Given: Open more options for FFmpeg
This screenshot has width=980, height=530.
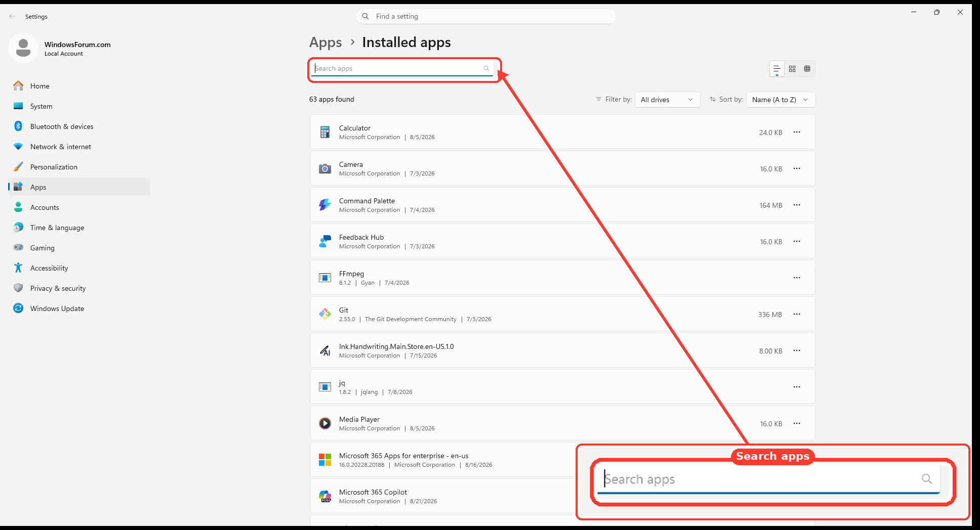Looking at the screenshot, I should click(797, 278).
